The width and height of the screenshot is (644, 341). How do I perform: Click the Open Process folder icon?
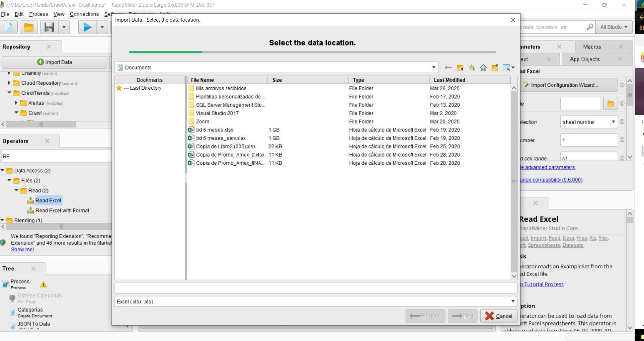coord(29,27)
